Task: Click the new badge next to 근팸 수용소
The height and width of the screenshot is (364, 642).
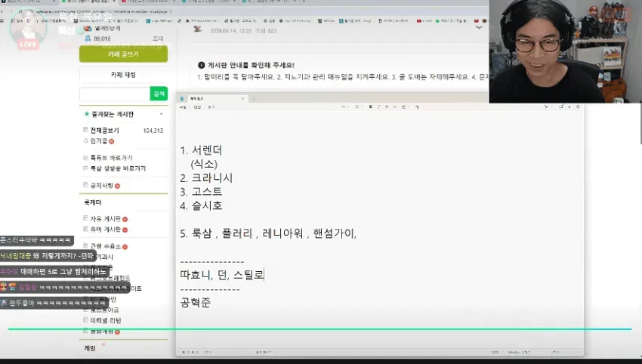Action: tap(125, 246)
